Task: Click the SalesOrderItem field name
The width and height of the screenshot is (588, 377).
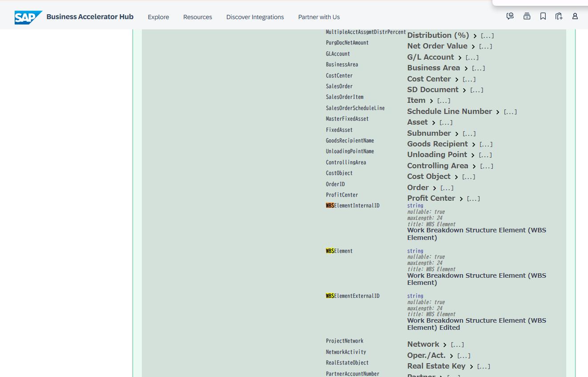Action: [x=345, y=97]
